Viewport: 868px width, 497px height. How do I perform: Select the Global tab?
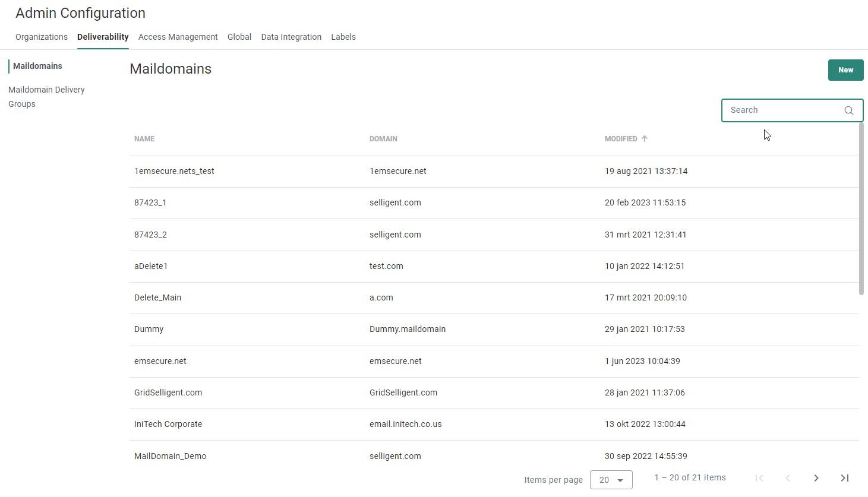point(239,37)
